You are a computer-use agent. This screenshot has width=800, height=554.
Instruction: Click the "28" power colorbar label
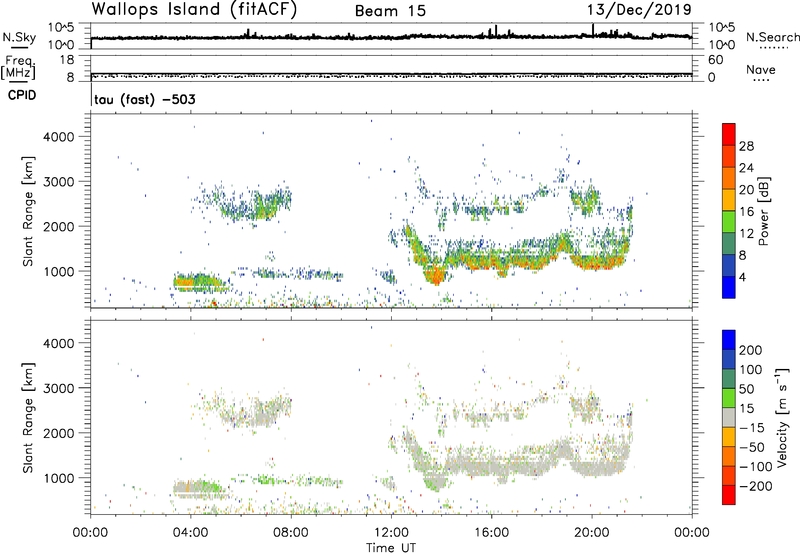pyautogui.click(x=746, y=146)
